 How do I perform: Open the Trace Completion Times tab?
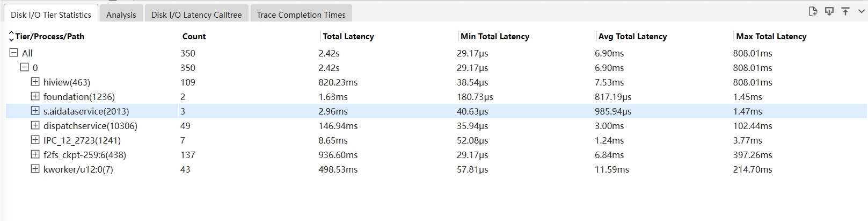[x=301, y=15]
